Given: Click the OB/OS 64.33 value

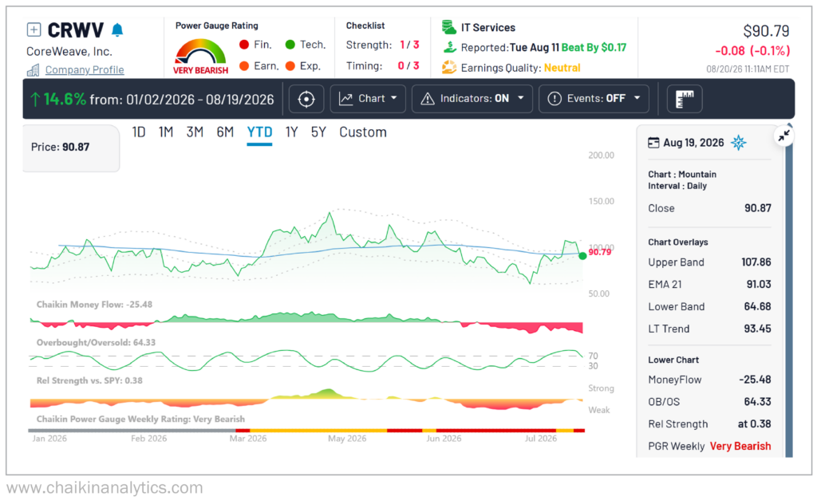Looking at the screenshot, I should click(x=758, y=402).
